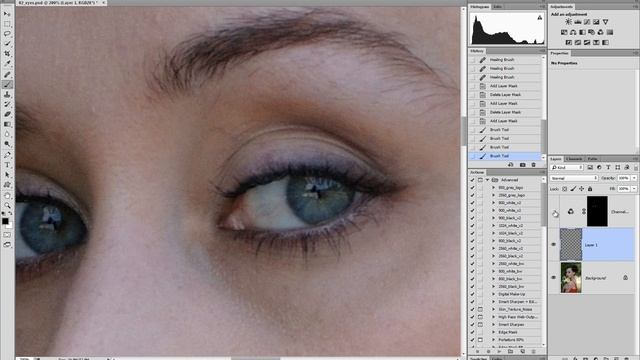Select the Gradient tool
The height and width of the screenshot is (360, 640).
point(7,124)
